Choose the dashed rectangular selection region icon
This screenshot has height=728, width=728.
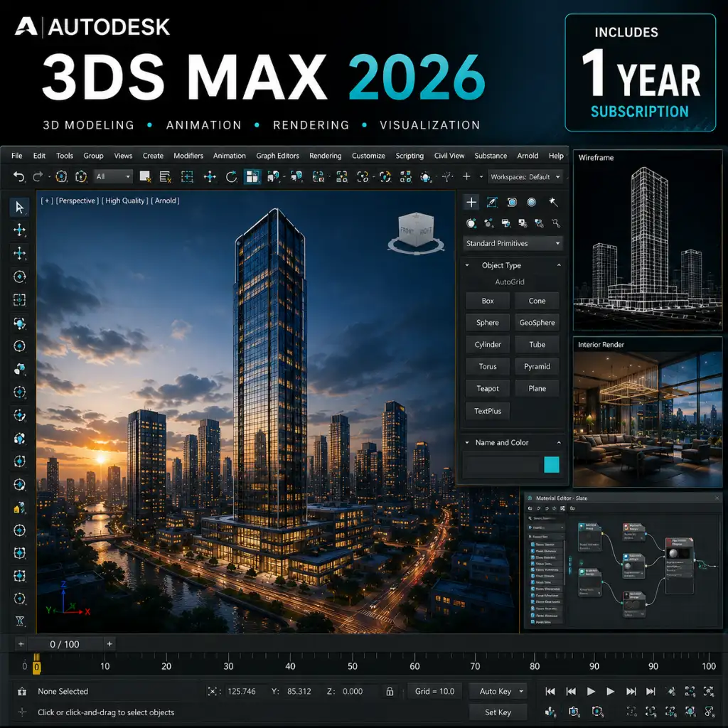pos(187,176)
